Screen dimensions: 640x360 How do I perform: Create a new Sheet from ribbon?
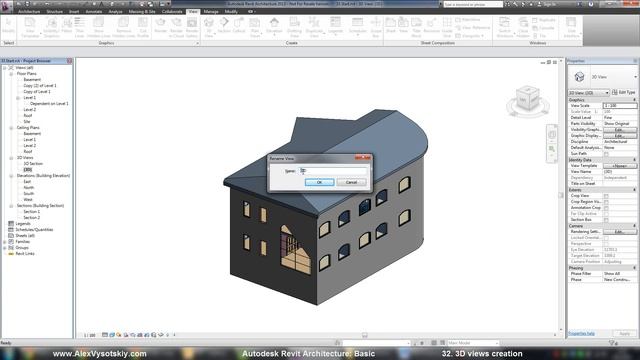[x=391, y=25]
